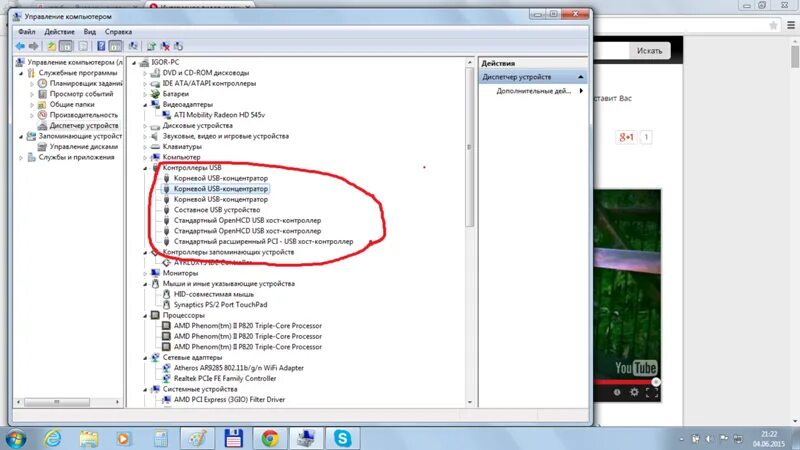Open the Вид menu
The image size is (800, 450).
pyautogui.click(x=90, y=32)
